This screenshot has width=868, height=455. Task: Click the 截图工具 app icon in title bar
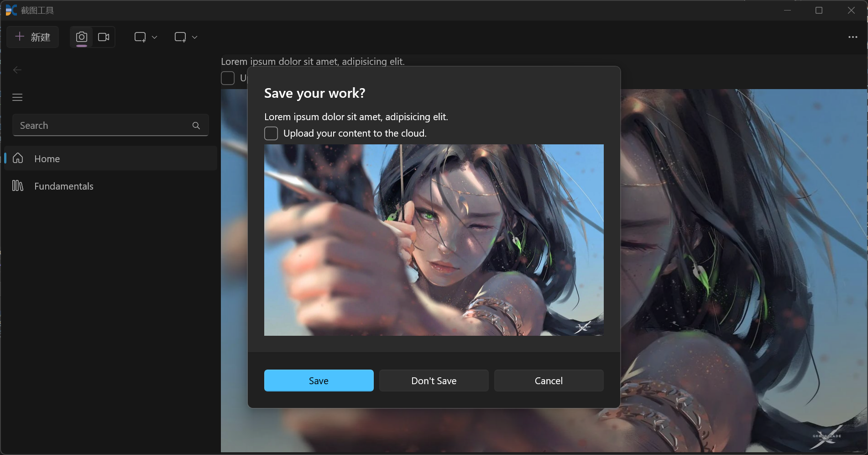(11, 10)
